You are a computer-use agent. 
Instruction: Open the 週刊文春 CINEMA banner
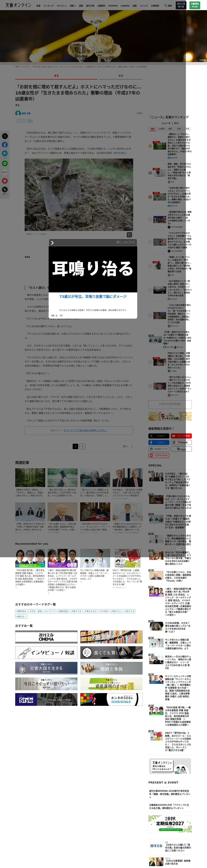pos(46,637)
